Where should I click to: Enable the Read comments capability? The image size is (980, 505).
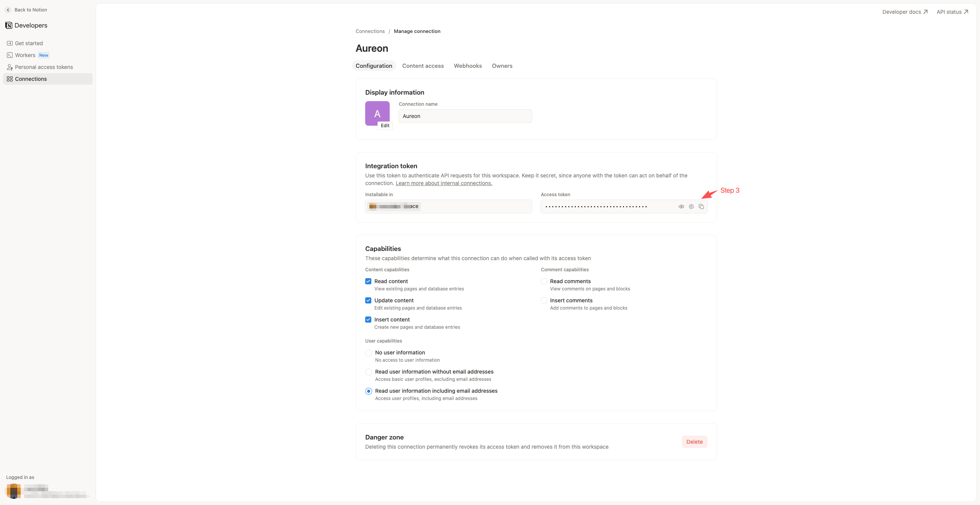pos(544,281)
